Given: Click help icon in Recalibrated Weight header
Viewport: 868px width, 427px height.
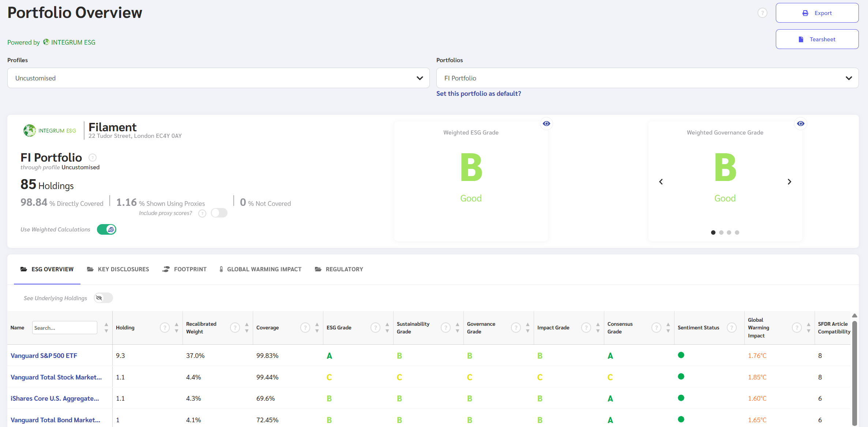Looking at the screenshot, I should tap(235, 328).
